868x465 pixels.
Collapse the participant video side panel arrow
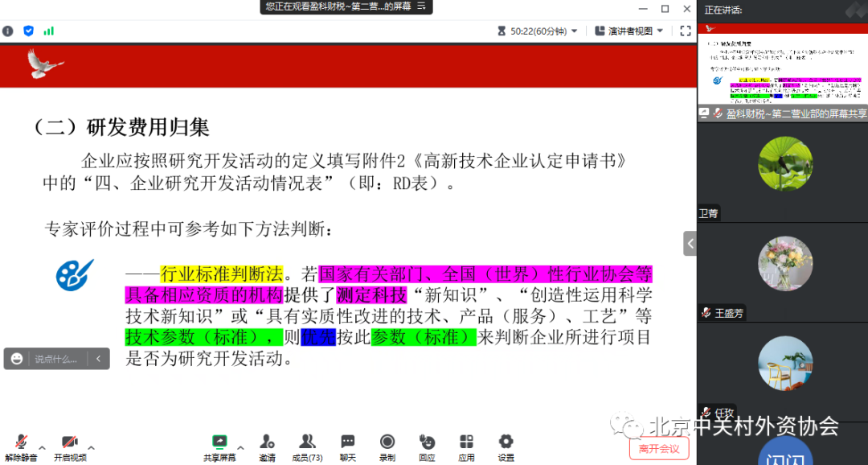pos(690,243)
